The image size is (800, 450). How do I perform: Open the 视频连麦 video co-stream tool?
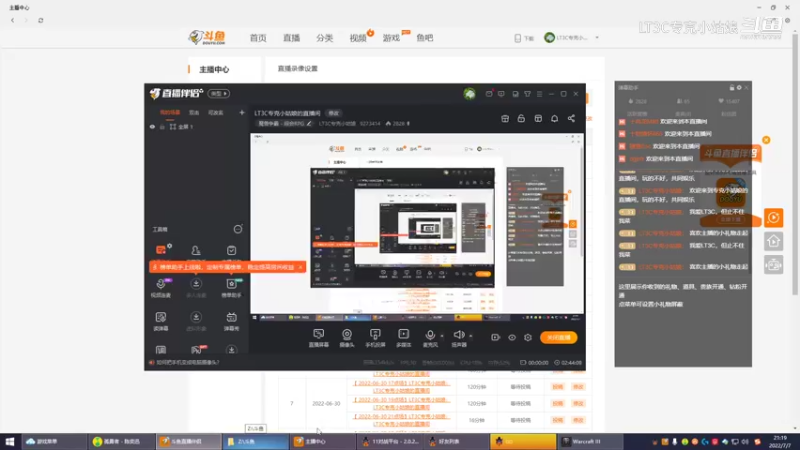coord(161,288)
